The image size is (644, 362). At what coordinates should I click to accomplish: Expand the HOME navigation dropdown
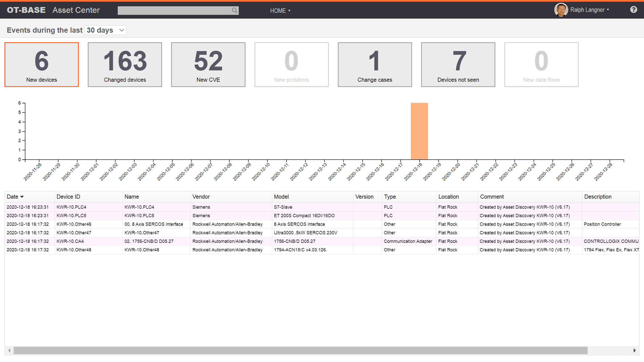(280, 11)
